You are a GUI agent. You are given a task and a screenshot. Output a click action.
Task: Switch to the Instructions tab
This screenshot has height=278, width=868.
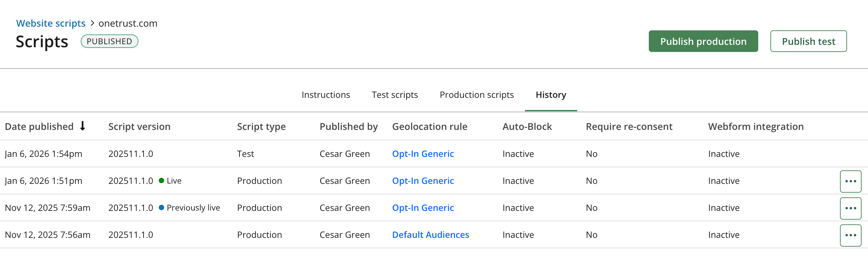326,95
